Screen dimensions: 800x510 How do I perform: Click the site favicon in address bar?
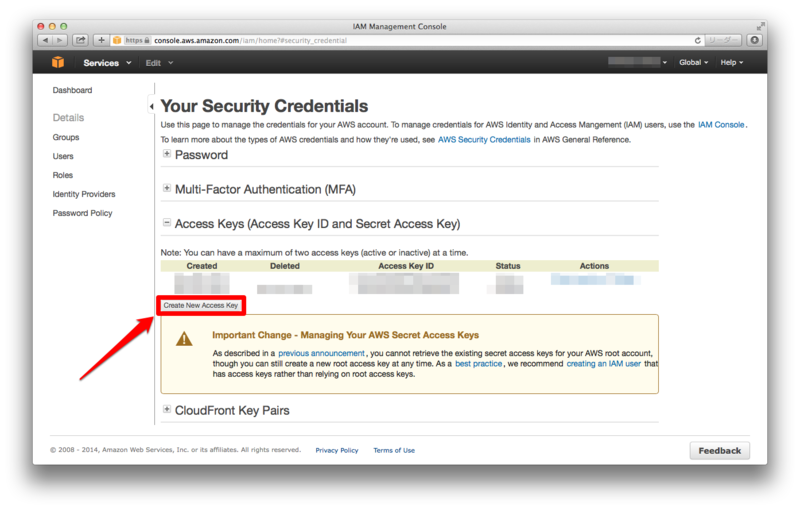pos(117,40)
